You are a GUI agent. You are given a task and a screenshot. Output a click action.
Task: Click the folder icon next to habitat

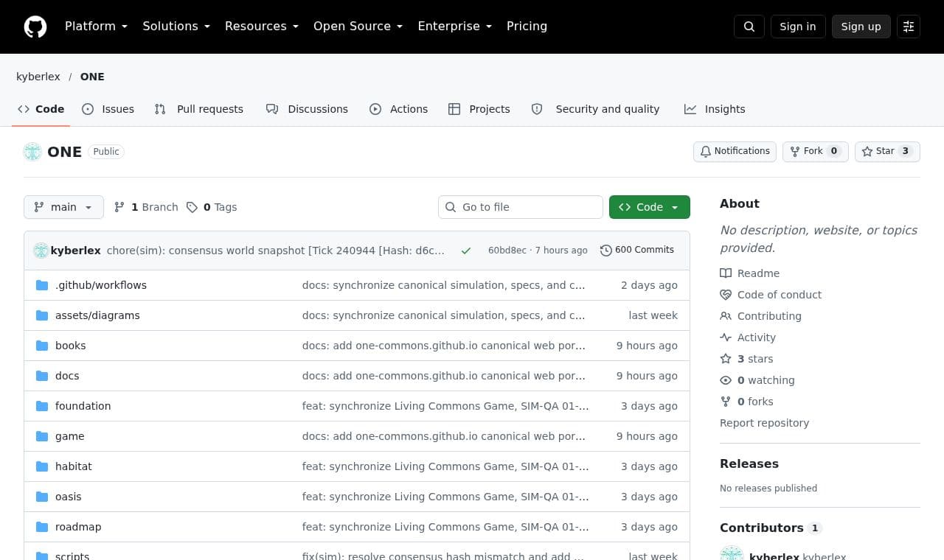[42, 466]
